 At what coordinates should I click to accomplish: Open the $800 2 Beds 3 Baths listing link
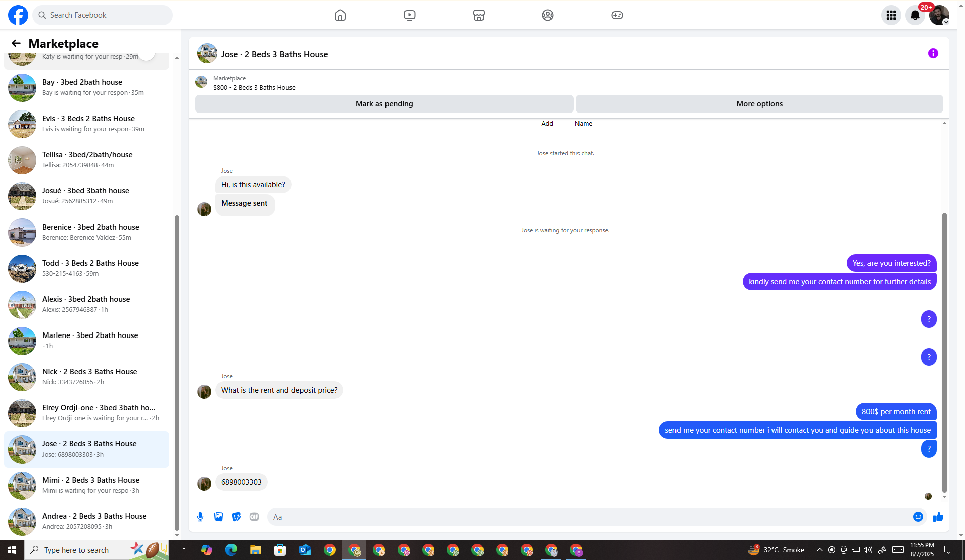click(254, 87)
